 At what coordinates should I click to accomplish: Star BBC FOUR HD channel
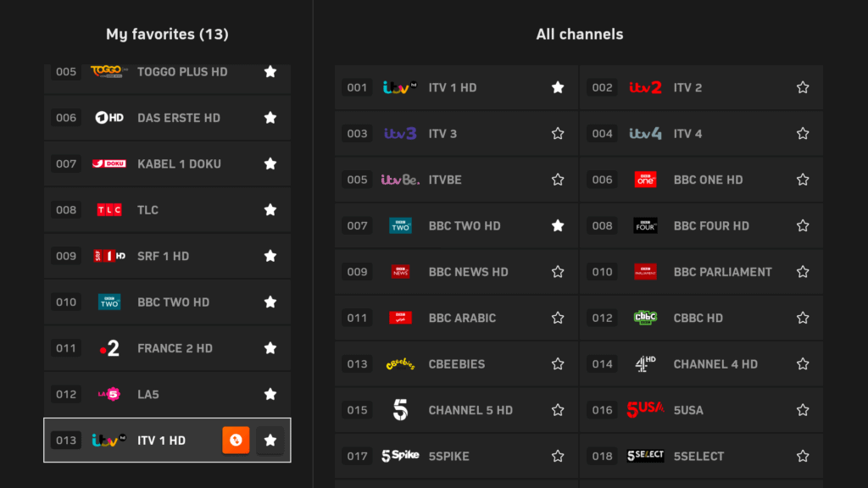pyautogui.click(x=803, y=225)
